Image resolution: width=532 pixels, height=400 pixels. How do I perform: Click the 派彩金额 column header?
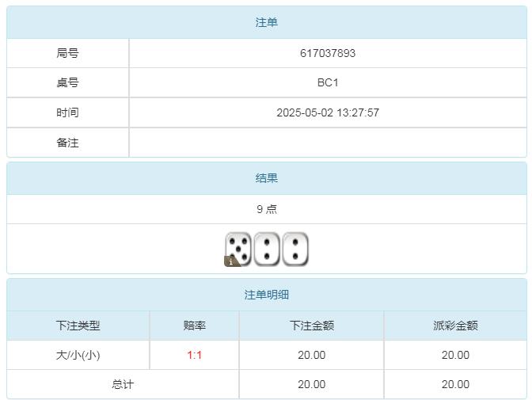pos(455,326)
